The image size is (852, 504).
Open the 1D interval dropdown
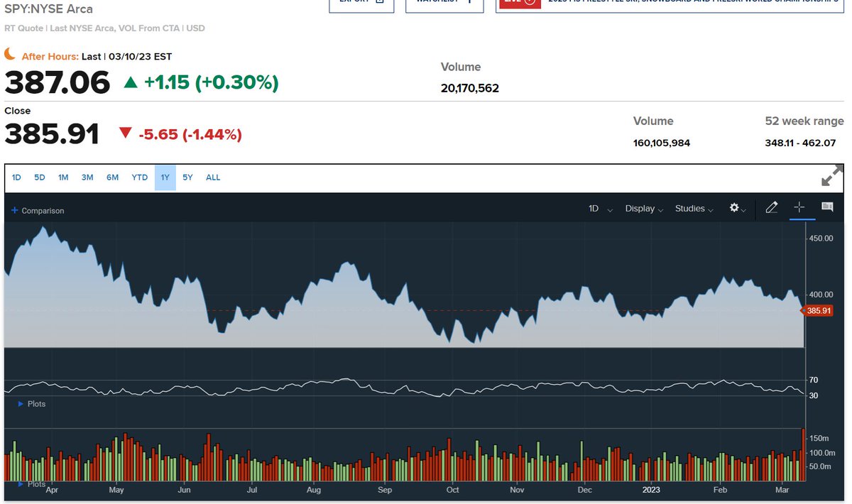601,209
